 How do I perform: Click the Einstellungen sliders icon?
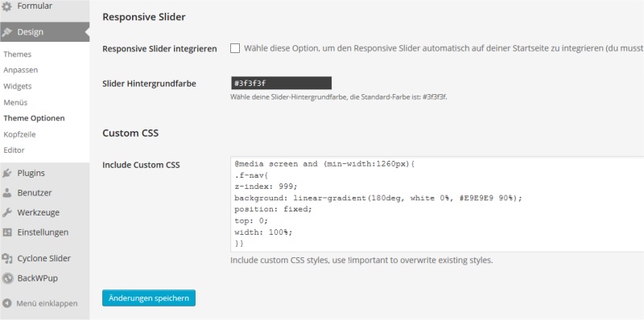pos(7,232)
